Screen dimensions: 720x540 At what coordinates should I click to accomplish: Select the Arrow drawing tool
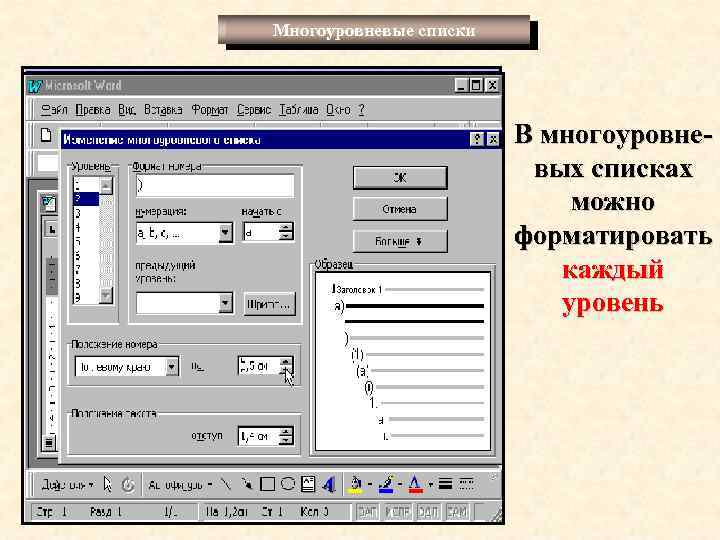click(x=247, y=484)
